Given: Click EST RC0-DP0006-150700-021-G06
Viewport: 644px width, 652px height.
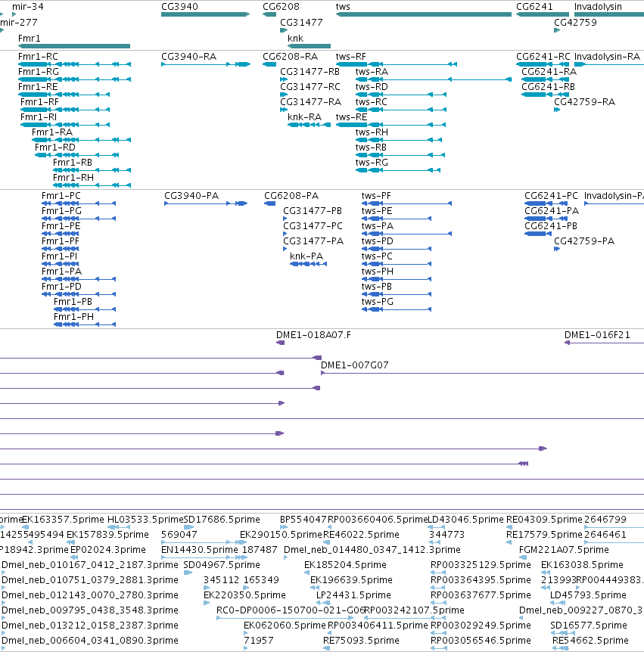Looking at the screenshot, I should point(291,610).
